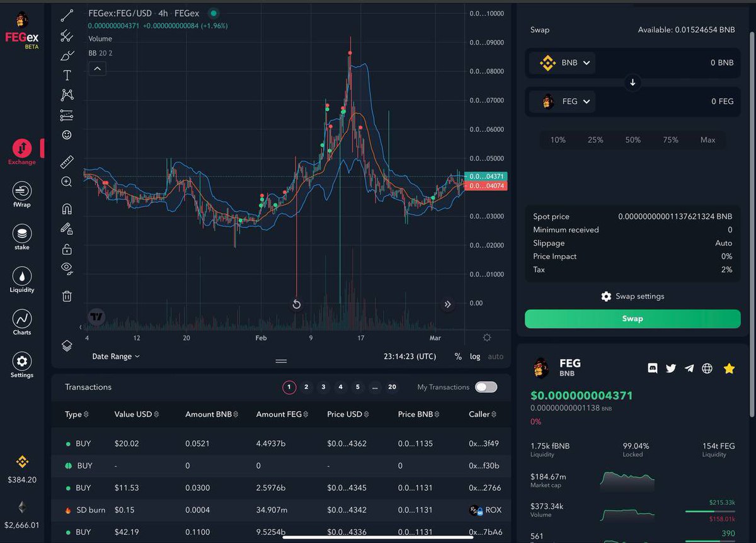The height and width of the screenshot is (543, 756).
Task: Open the FEG website globe icon
Action: pos(707,369)
